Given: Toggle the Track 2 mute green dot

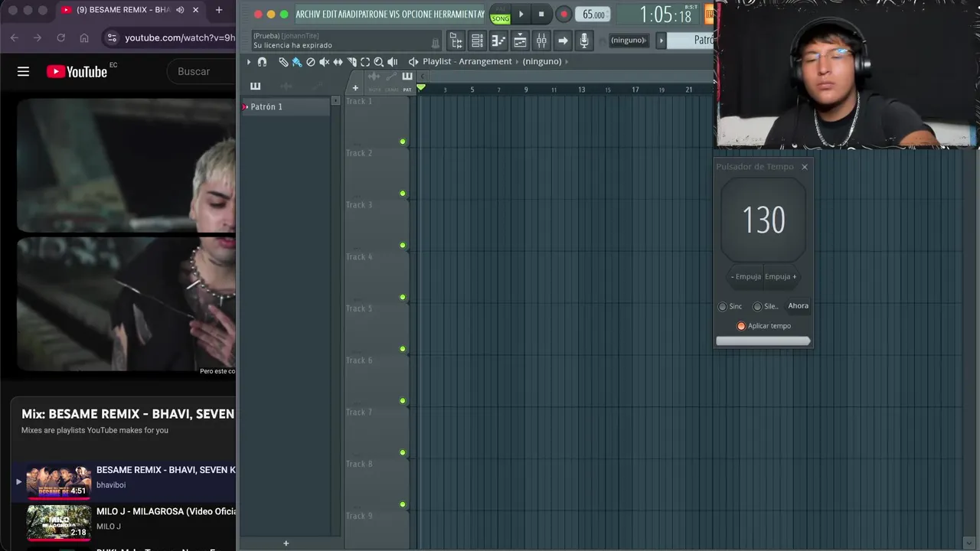Looking at the screenshot, I should 403,194.
